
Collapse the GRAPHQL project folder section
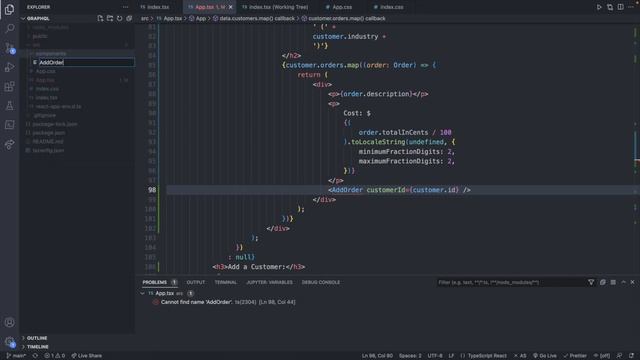[38, 18]
